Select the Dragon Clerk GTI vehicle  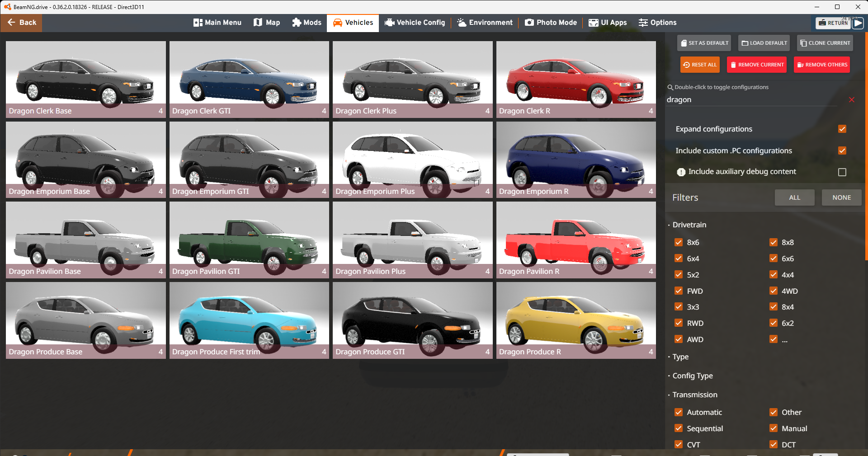(249, 80)
